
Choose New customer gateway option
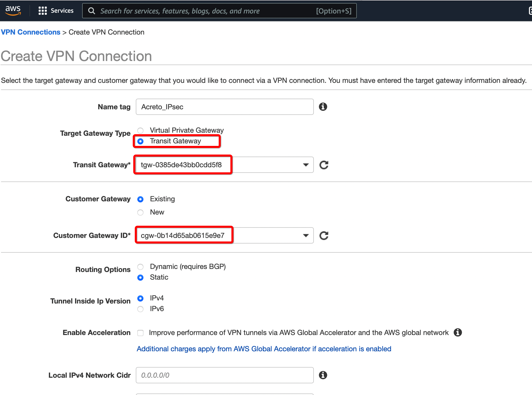click(x=140, y=212)
